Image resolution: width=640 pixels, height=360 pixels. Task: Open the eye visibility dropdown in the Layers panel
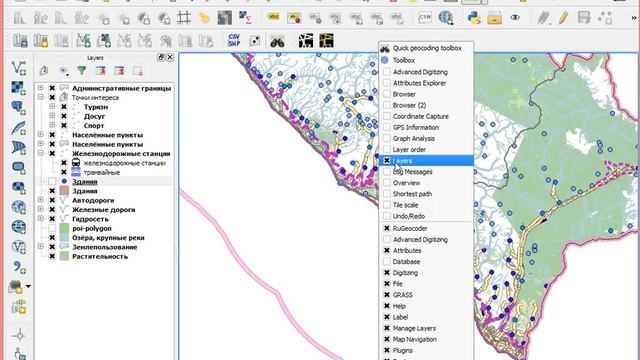coord(63,71)
